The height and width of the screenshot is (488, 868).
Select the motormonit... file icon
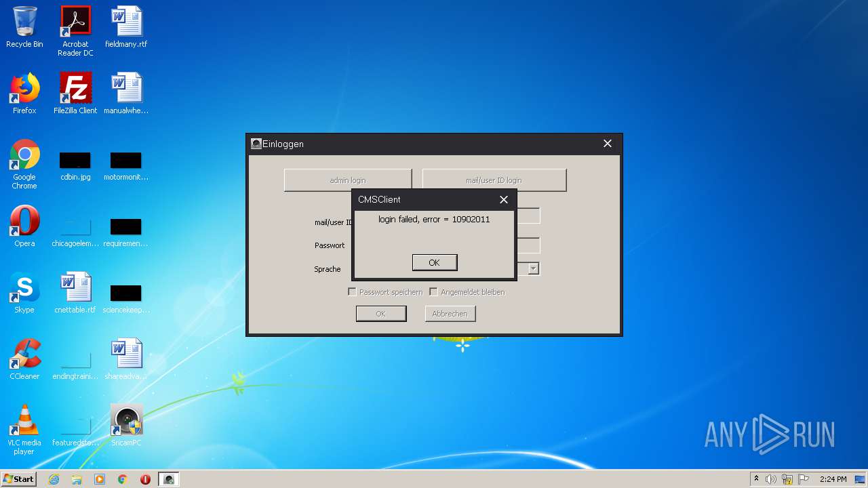coord(126,165)
